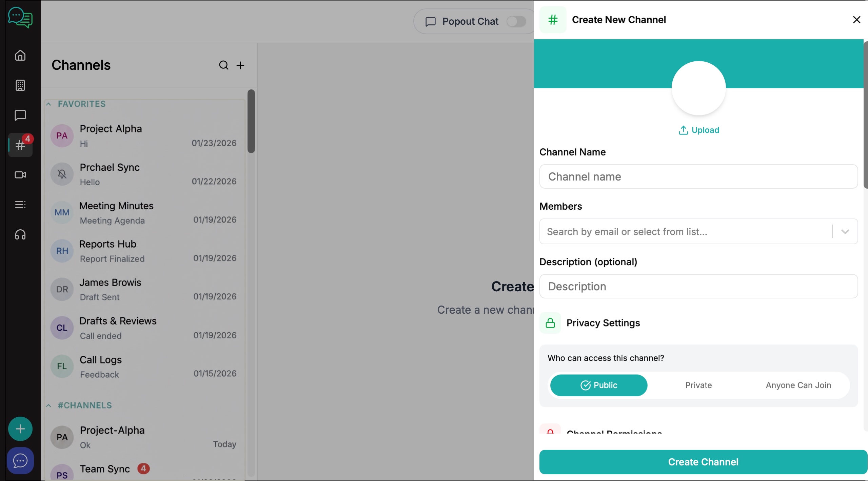Open the Home icon in sidebar
Image resolution: width=868 pixels, height=481 pixels.
point(20,55)
